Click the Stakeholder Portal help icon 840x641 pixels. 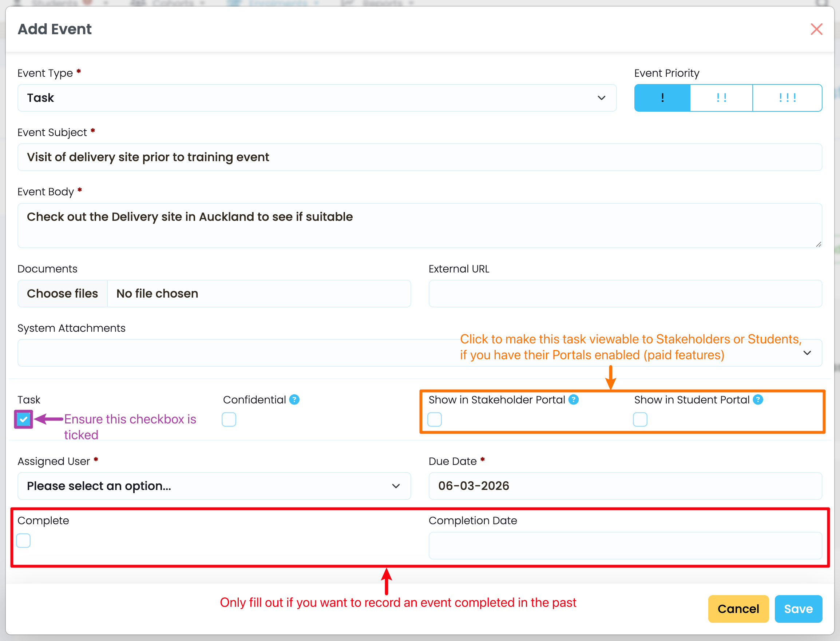pos(573,399)
